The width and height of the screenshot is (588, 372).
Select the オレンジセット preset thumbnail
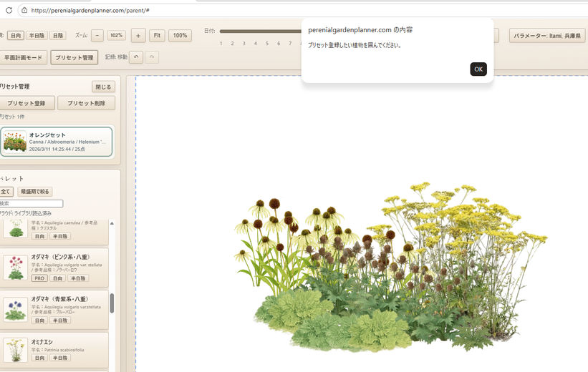tap(15, 142)
